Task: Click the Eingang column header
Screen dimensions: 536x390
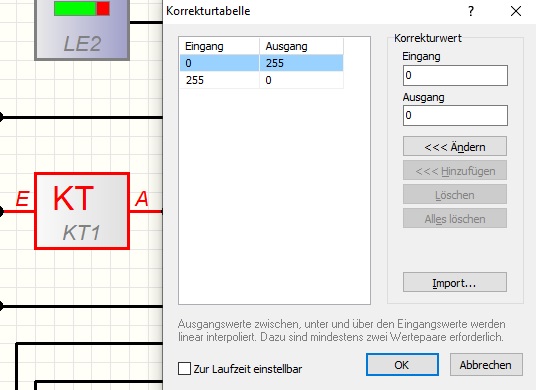Action: pos(219,46)
